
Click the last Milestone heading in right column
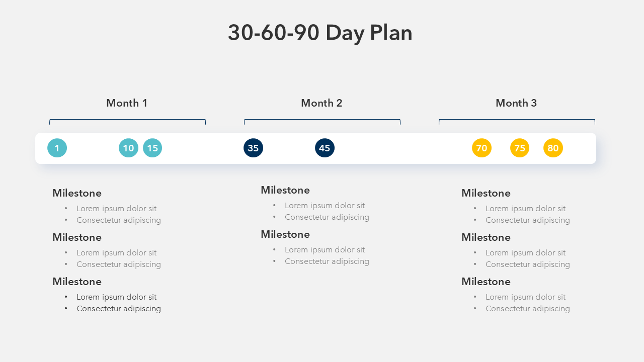(x=486, y=282)
